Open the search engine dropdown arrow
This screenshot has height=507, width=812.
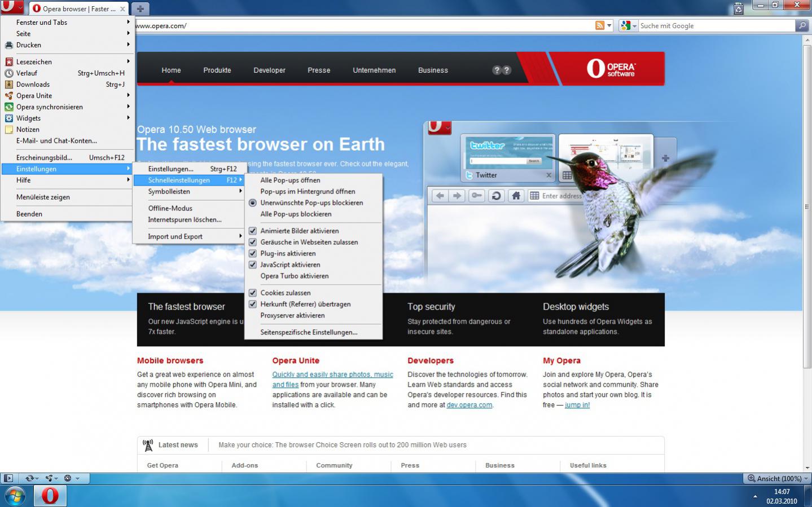point(634,26)
